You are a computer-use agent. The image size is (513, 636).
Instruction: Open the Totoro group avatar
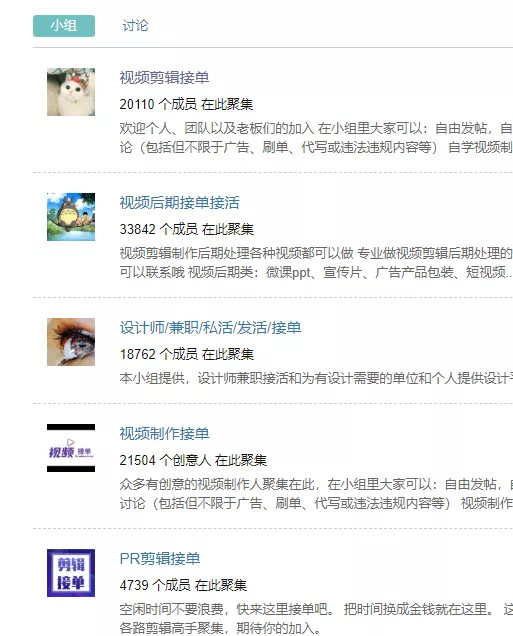pos(71,217)
